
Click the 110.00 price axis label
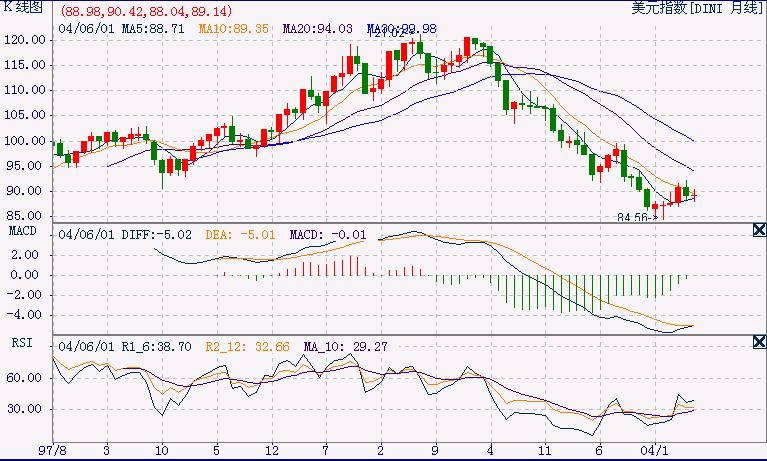click(25, 90)
